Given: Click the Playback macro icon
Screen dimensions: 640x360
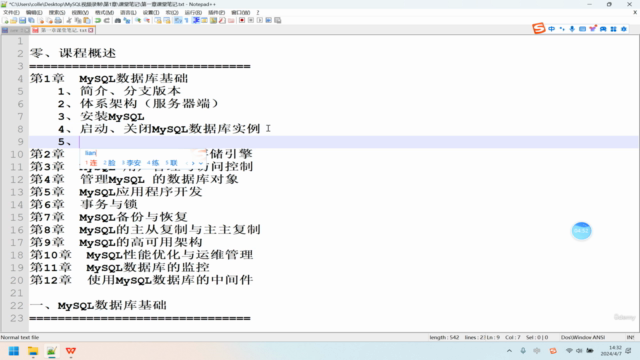Looking at the screenshot, I should pyautogui.click(x=260, y=20).
